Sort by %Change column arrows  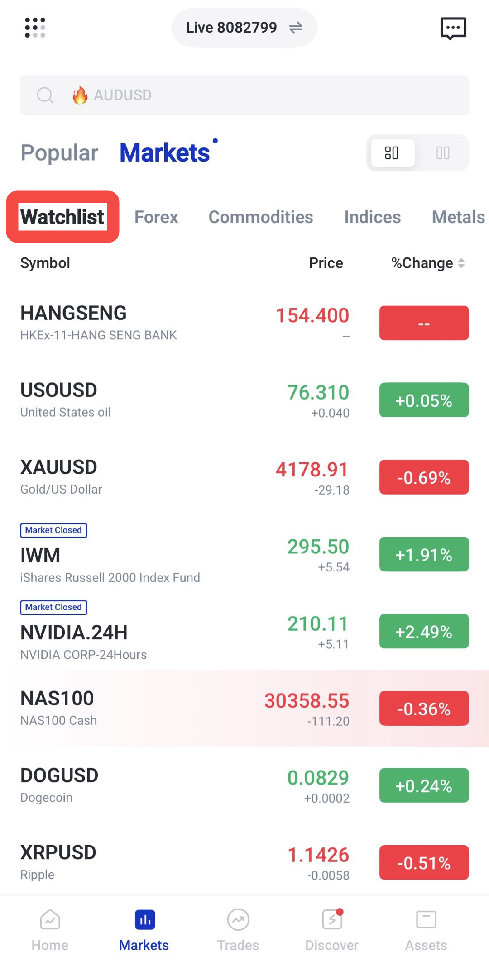461,263
